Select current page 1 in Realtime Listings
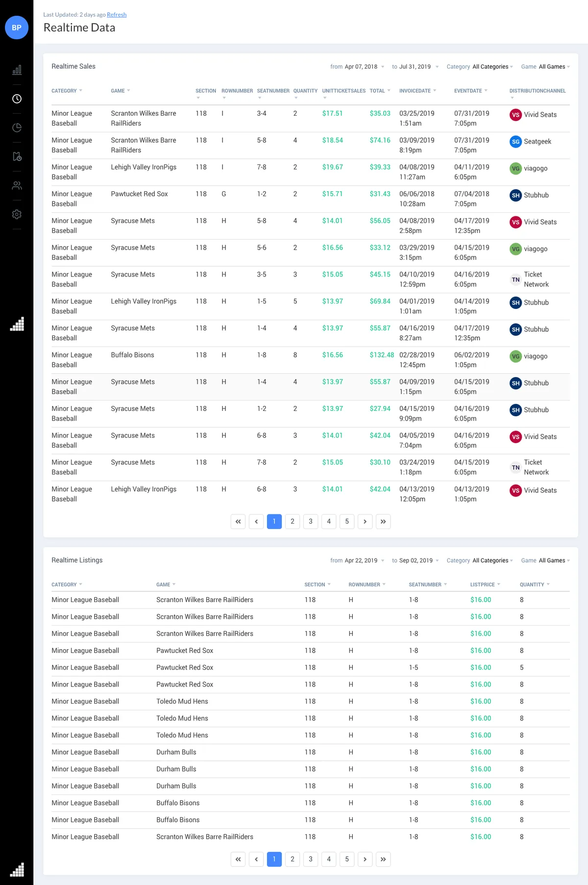Image resolution: width=588 pixels, height=885 pixels. pos(274,859)
